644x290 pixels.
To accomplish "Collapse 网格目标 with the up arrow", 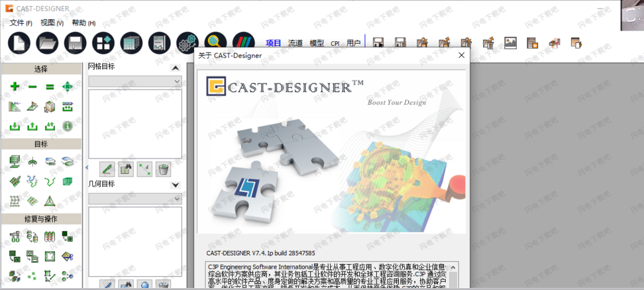I will click(176, 68).
